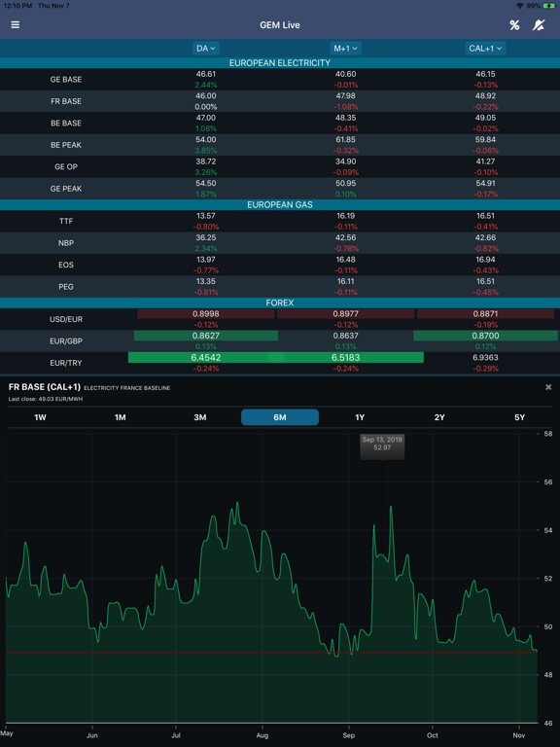Image resolution: width=560 pixels, height=747 pixels.
Task: Choose the 1Y chart range
Action: point(360,417)
